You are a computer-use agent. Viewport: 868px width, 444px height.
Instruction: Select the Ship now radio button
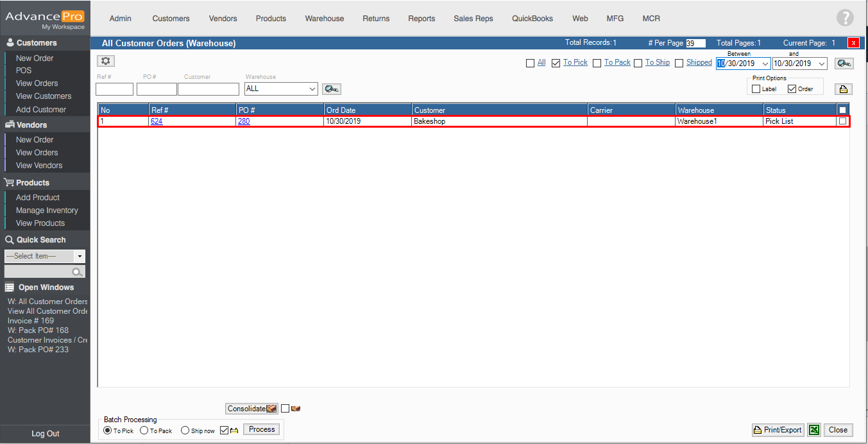pyautogui.click(x=185, y=431)
